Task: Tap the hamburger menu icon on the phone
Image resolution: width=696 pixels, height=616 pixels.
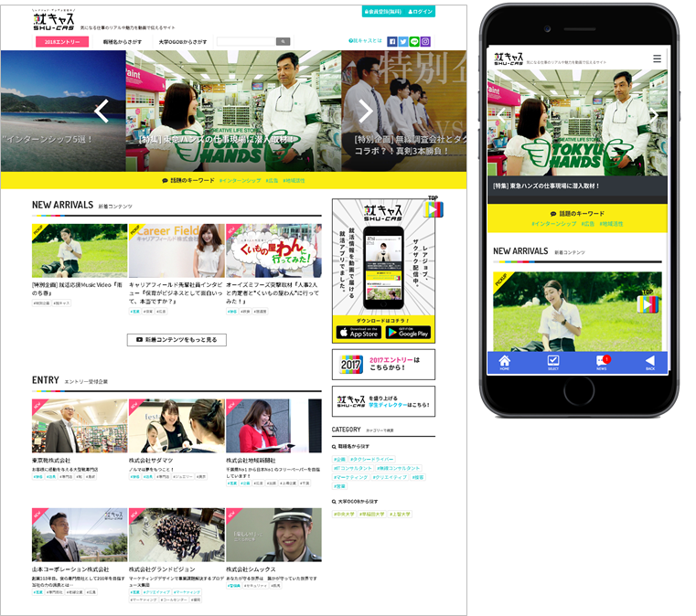Action: (x=657, y=58)
